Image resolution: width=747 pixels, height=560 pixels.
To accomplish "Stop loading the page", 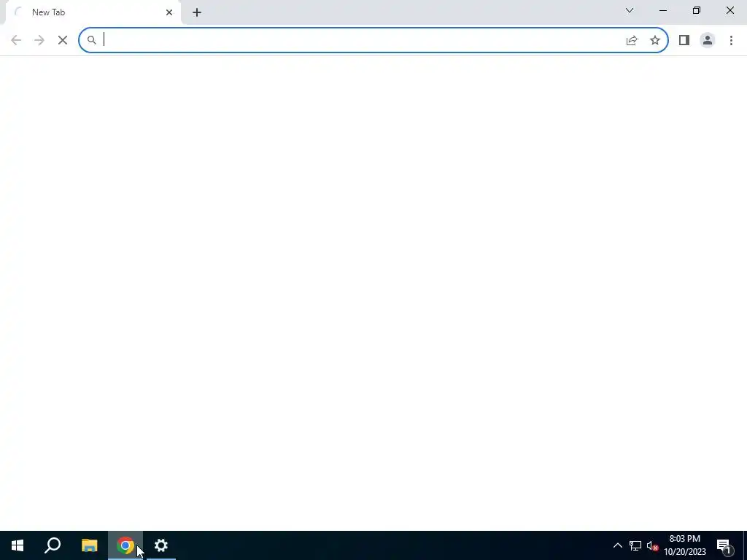I will pos(63,40).
